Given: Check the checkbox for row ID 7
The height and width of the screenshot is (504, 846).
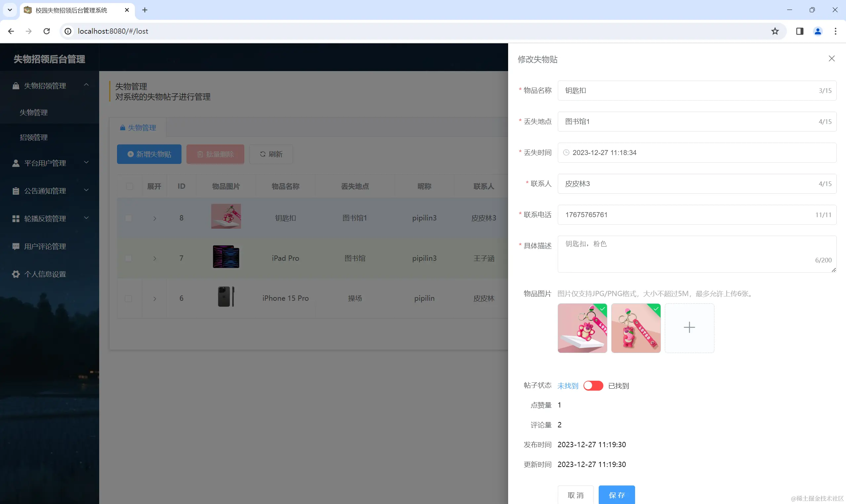Looking at the screenshot, I should (128, 258).
